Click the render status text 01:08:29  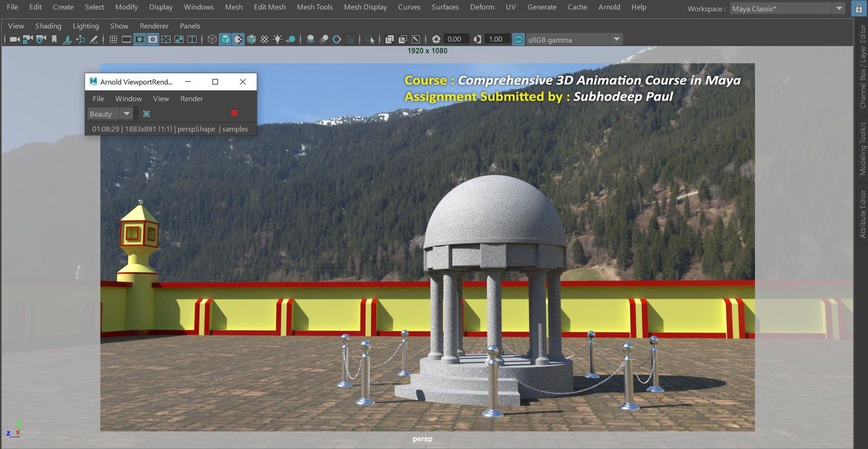(x=106, y=129)
